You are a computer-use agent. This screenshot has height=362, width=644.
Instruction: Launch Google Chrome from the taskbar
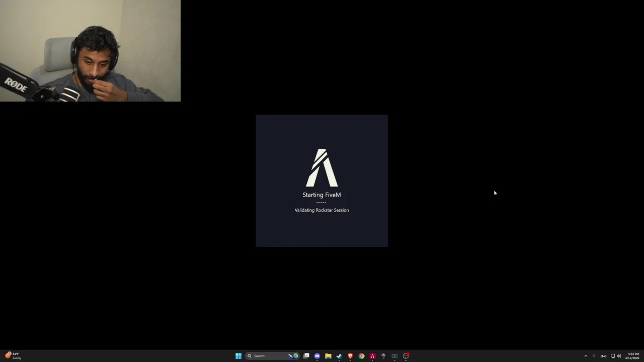[x=361, y=356]
